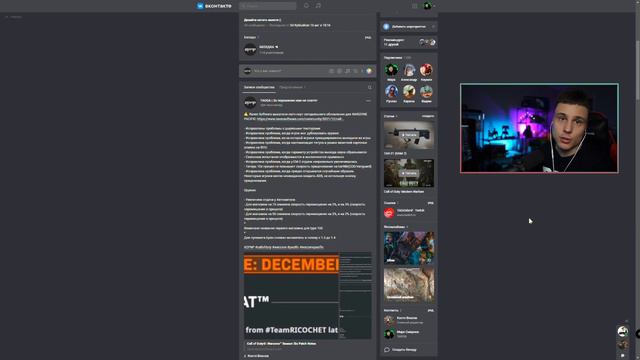The image size is (640, 360).
Task: Open the services grid icon in header
Action: [415, 6]
